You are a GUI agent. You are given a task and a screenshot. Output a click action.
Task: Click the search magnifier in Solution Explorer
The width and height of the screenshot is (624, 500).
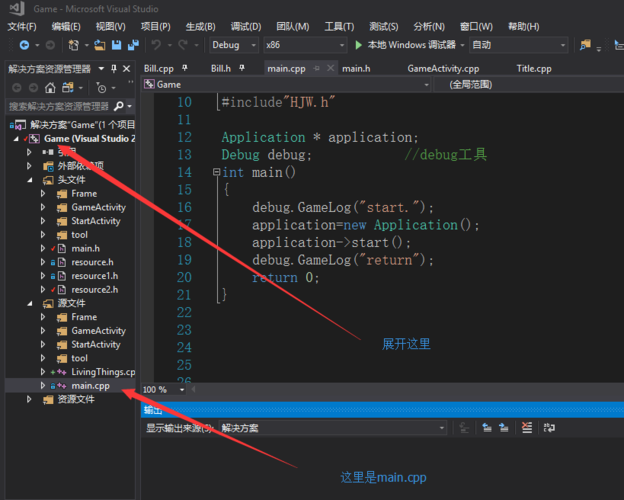coord(119,106)
